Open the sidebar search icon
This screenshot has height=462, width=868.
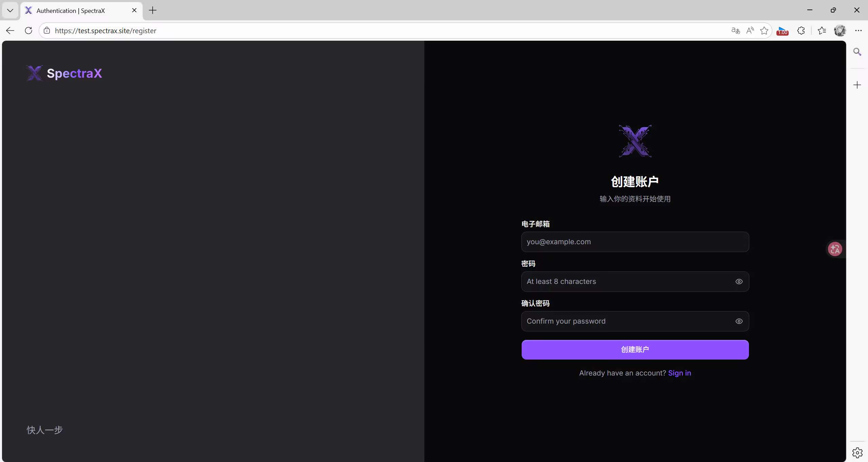pos(857,52)
